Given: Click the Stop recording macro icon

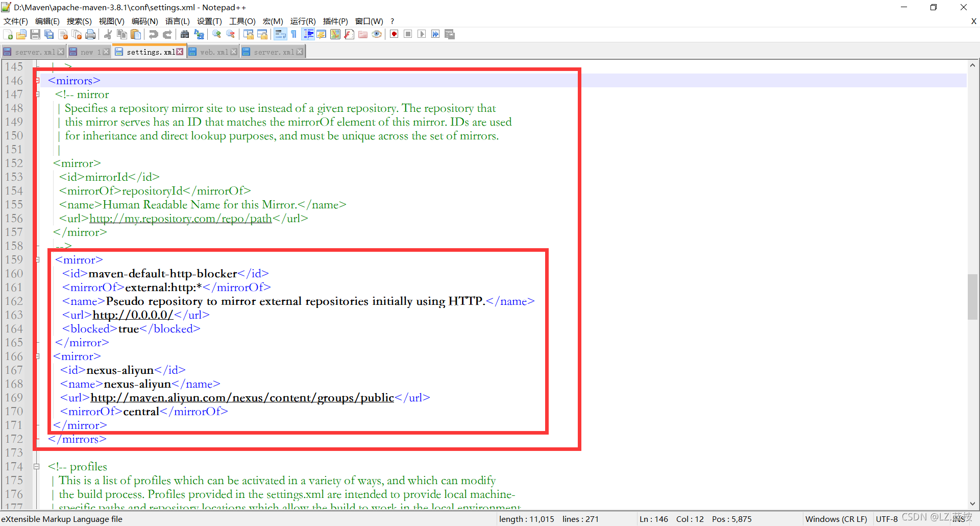Looking at the screenshot, I should [x=408, y=34].
